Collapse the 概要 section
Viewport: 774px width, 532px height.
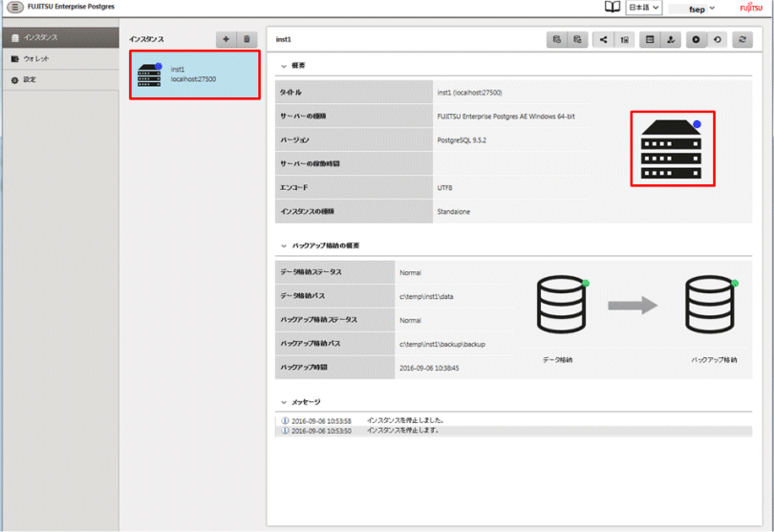pyautogui.click(x=284, y=66)
